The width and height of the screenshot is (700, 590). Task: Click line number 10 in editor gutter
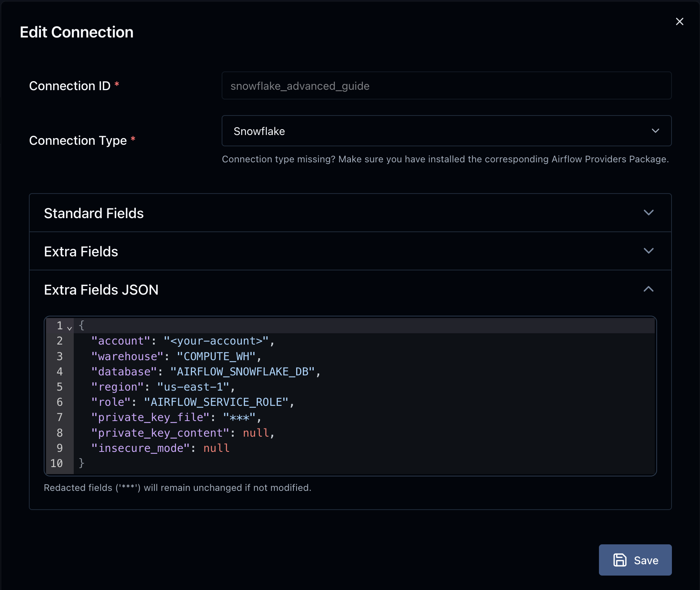pyautogui.click(x=57, y=463)
